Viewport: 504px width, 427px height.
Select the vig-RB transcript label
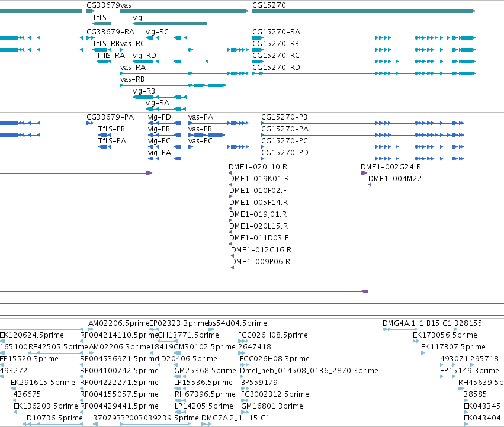click(144, 91)
